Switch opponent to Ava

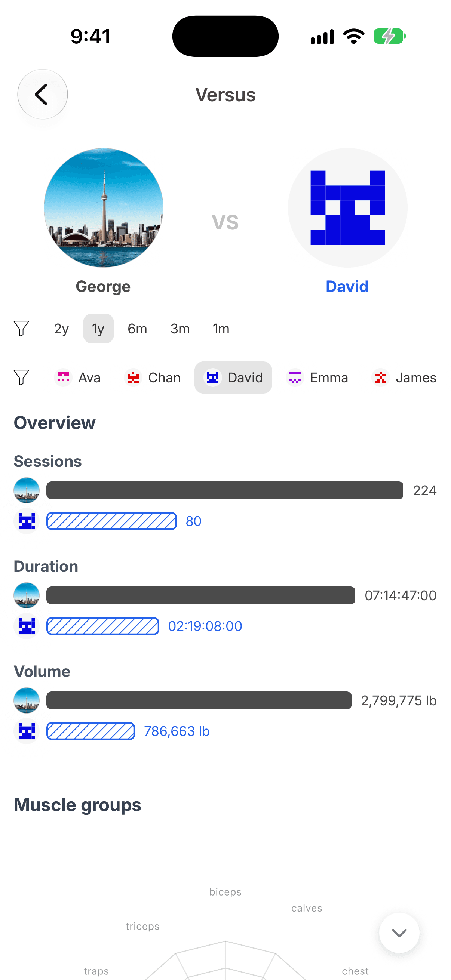click(78, 377)
